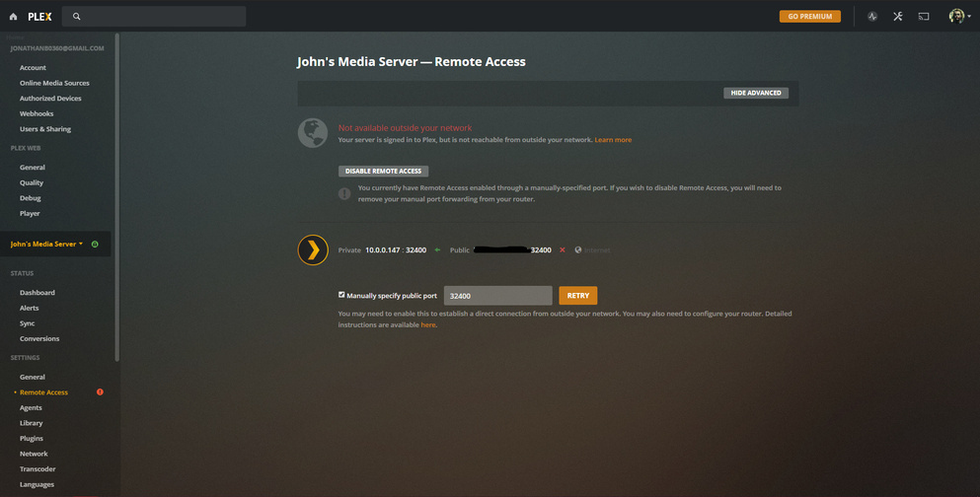
Task: Open Player settings
Action: (30, 214)
